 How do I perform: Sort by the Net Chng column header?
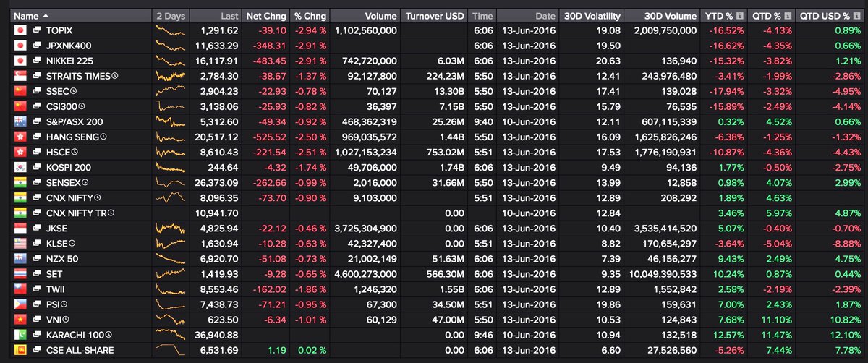point(265,16)
